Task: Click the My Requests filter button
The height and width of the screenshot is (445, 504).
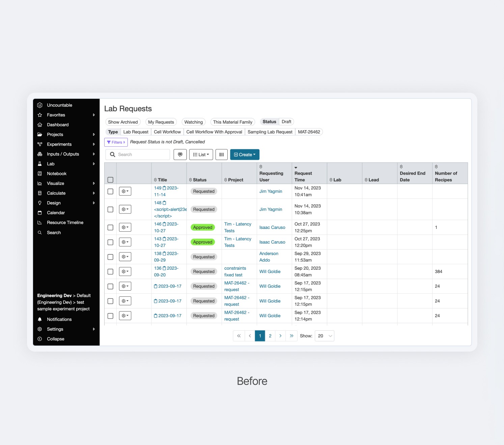Action: (x=161, y=122)
